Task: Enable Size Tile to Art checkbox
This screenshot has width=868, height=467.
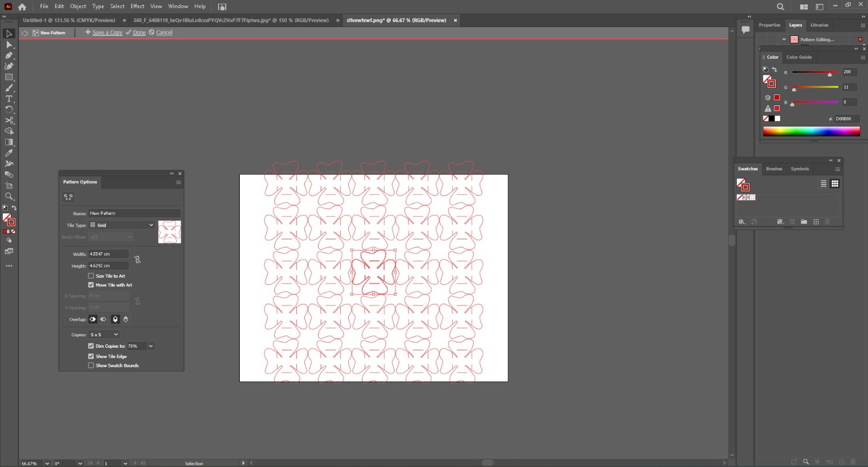Action: pos(91,276)
